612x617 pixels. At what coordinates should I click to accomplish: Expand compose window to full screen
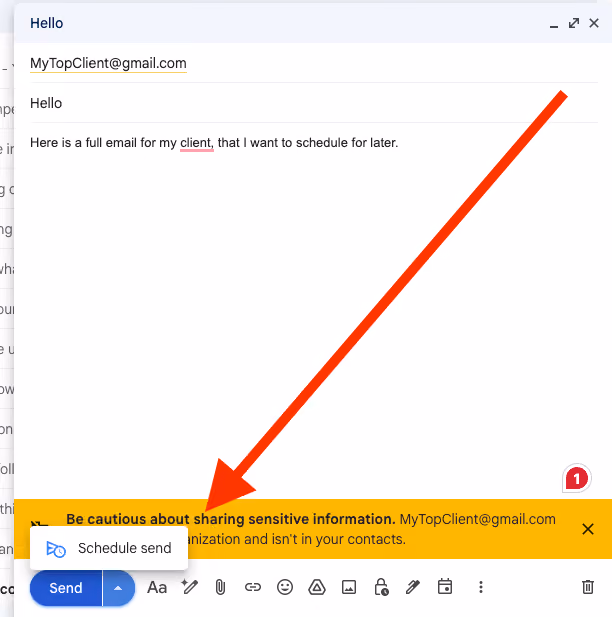(x=574, y=23)
